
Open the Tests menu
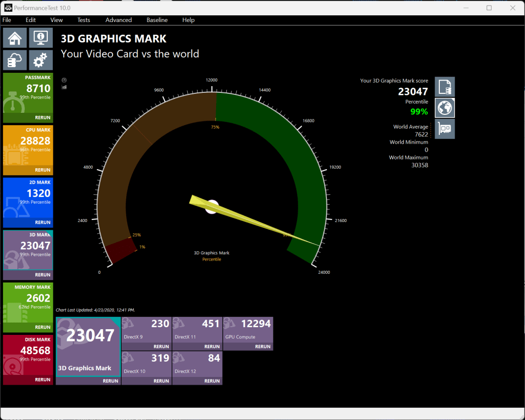(84, 20)
